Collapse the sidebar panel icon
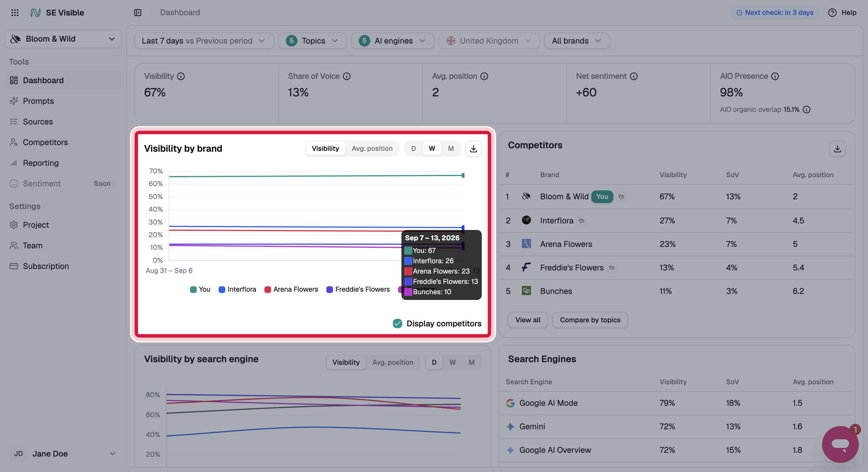 click(137, 12)
